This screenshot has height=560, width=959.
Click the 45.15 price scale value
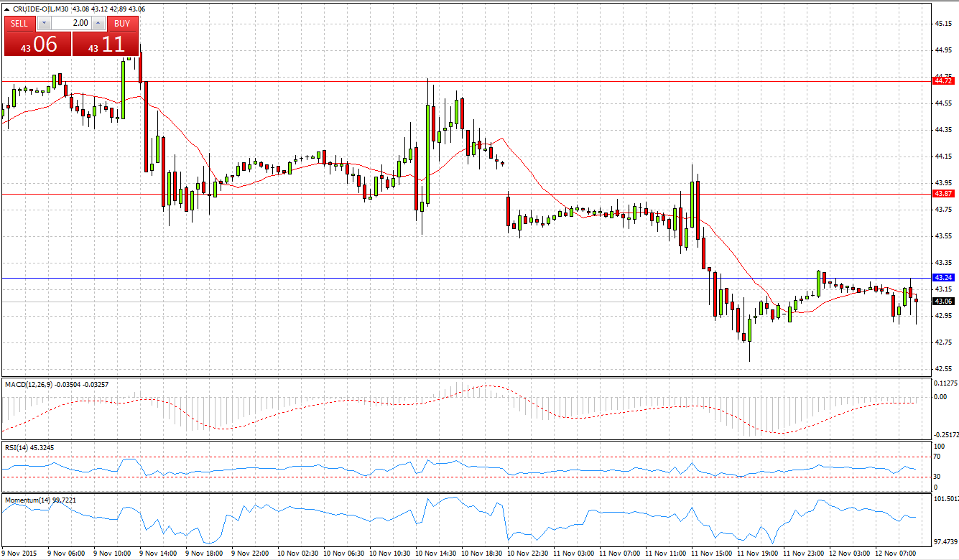tap(944, 24)
